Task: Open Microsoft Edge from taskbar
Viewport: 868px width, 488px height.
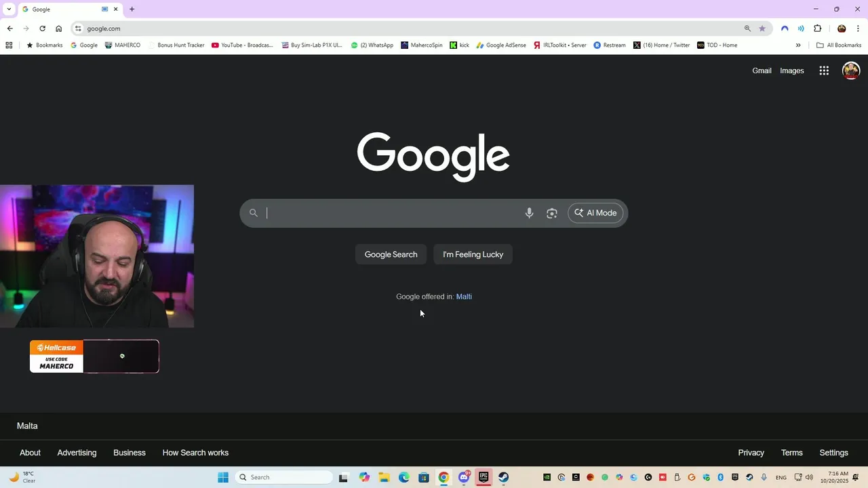Action: 404,477
